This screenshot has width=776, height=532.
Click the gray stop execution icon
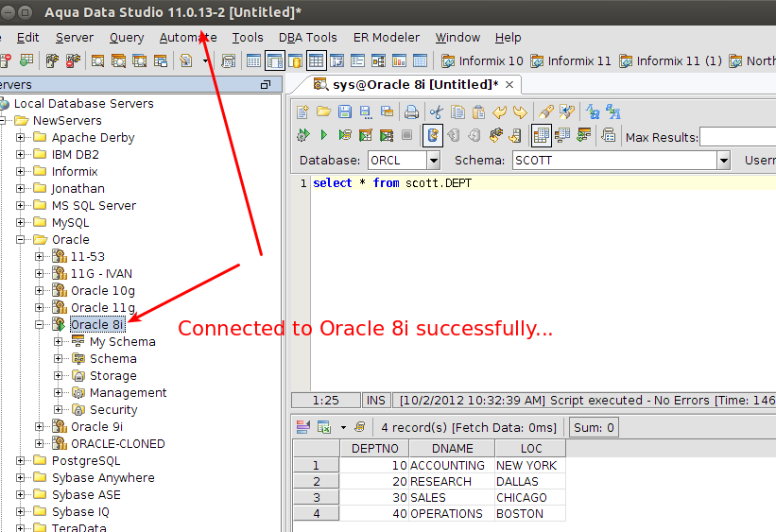pyautogui.click(x=406, y=134)
